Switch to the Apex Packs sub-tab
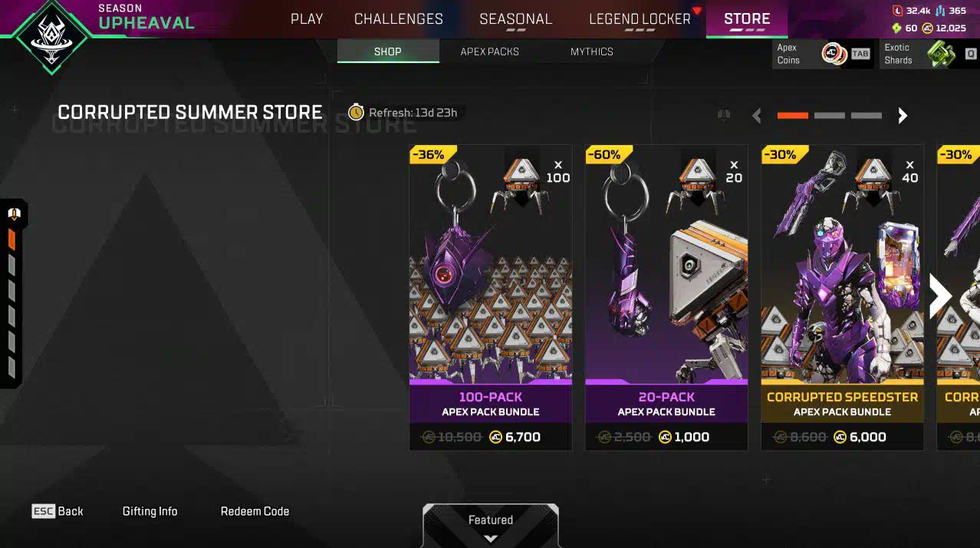Viewport: 980px width, 548px height. (x=489, y=51)
